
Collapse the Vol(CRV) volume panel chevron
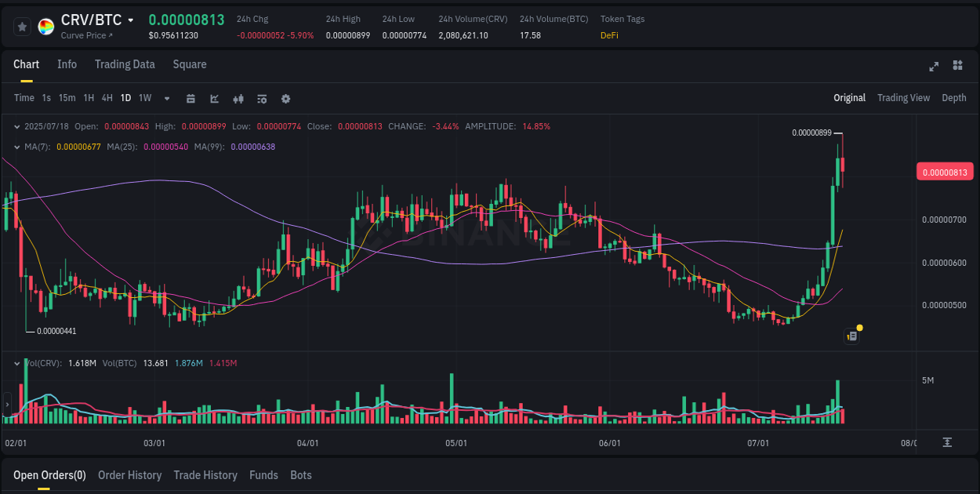17,364
